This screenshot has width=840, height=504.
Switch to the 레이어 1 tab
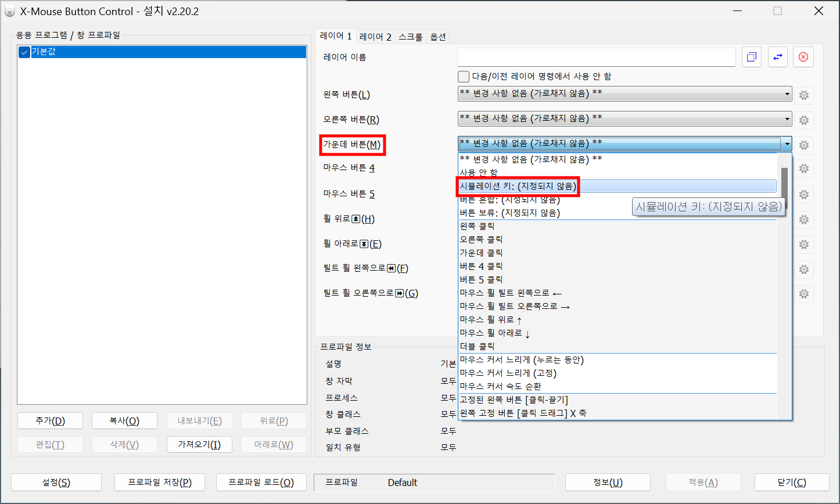coord(336,37)
